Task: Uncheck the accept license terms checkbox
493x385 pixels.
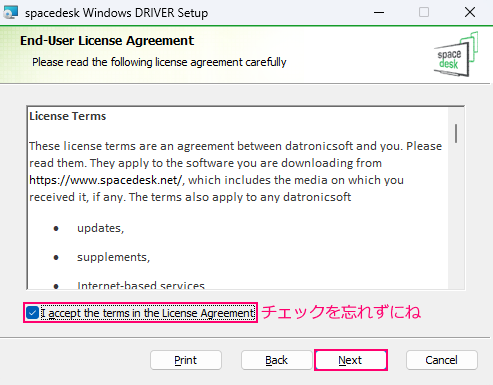Action: coord(32,313)
